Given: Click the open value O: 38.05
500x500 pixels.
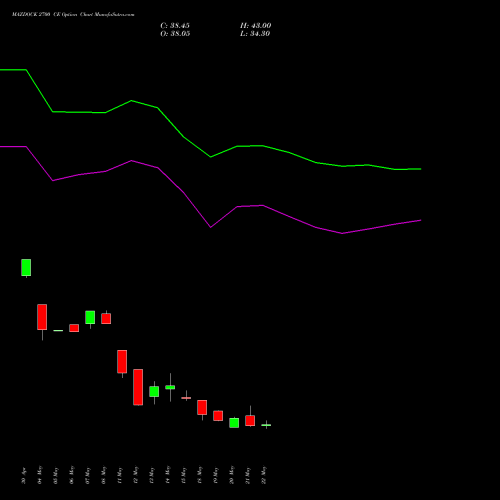Looking at the screenshot, I should [175, 34].
